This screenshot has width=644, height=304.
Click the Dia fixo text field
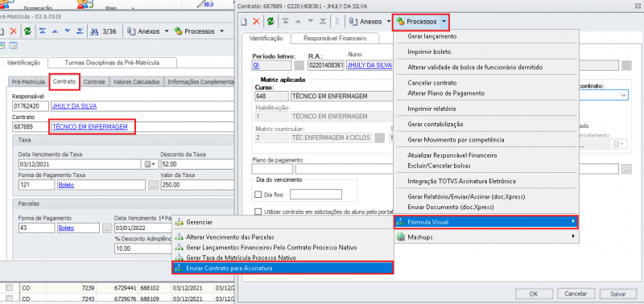316,195
